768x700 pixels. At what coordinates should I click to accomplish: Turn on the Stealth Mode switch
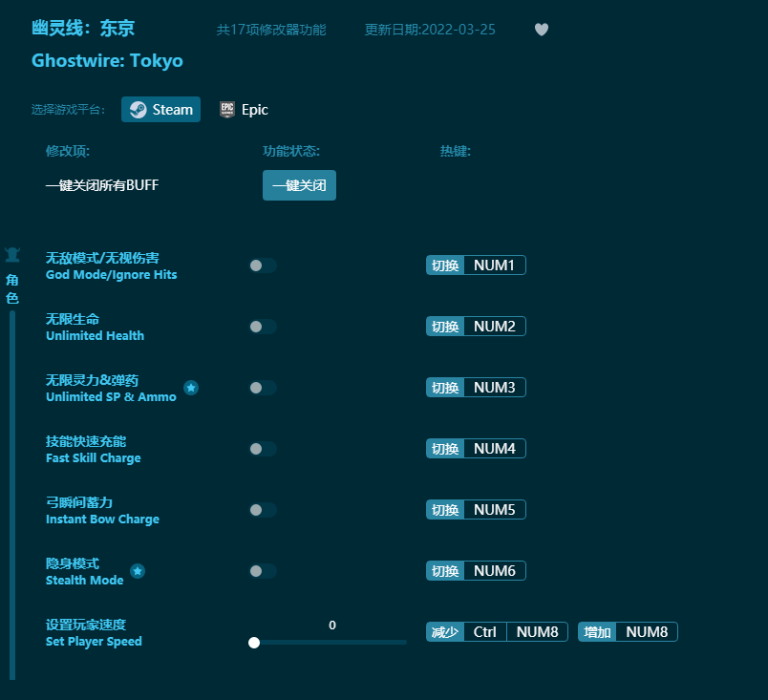coord(263,571)
